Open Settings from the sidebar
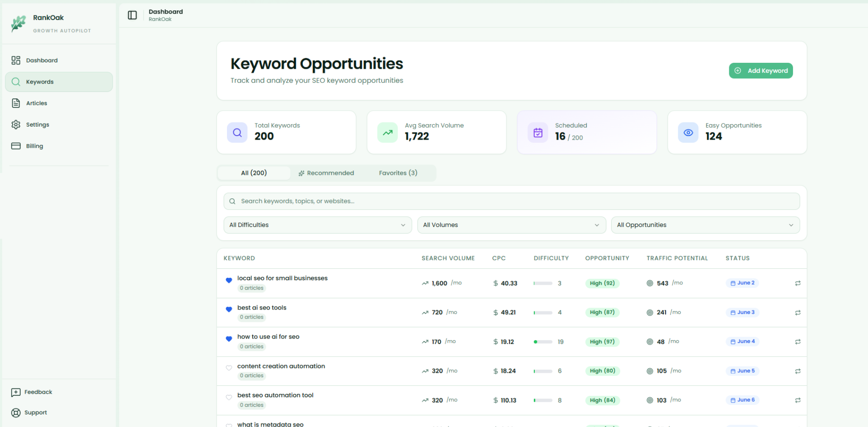This screenshot has height=427, width=868. 59,125
